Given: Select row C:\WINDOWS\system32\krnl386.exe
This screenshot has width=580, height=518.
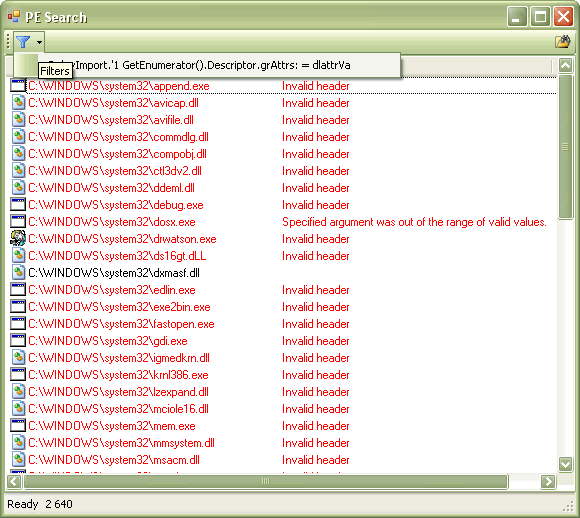Looking at the screenshot, I should pos(283,375).
